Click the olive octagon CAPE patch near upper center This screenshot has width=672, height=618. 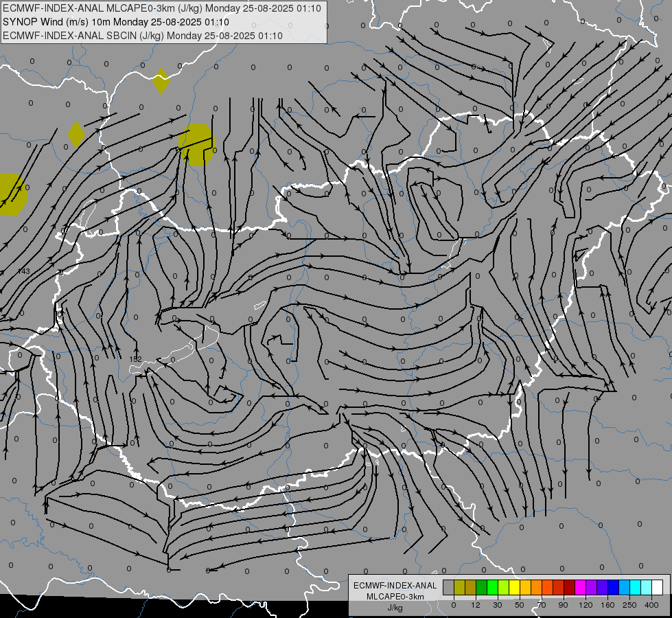coord(197,145)
